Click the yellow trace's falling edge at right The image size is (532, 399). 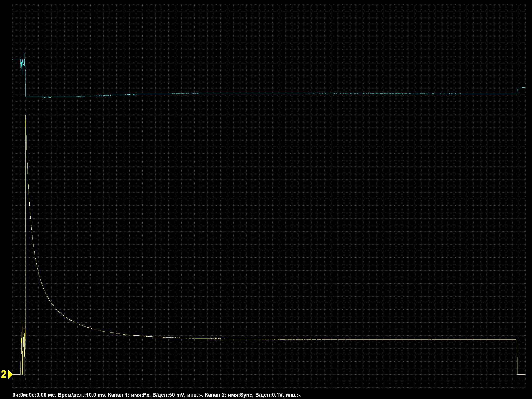tap(517, 357)
